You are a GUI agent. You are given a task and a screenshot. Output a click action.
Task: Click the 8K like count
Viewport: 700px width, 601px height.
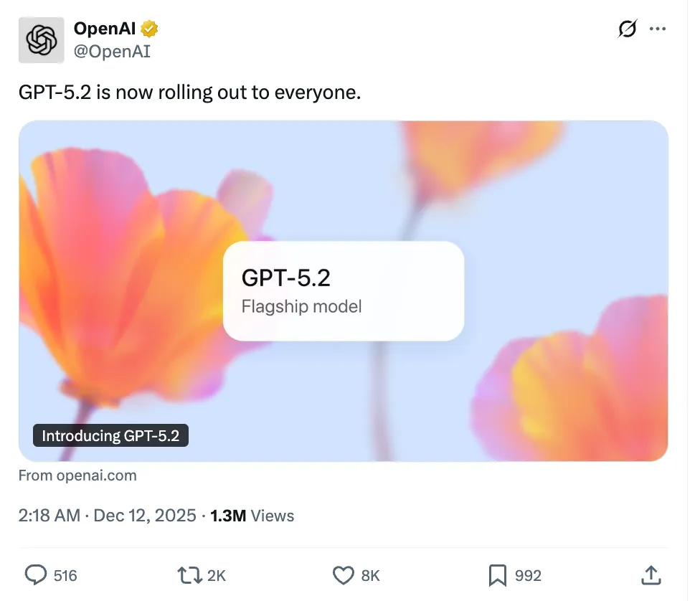(369, 575)
